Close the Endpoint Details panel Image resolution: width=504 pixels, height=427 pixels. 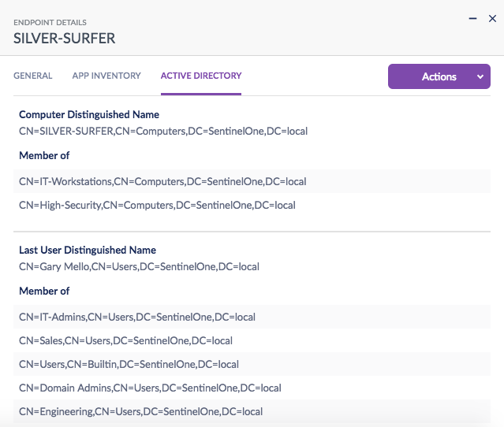[x=492, y=18]
